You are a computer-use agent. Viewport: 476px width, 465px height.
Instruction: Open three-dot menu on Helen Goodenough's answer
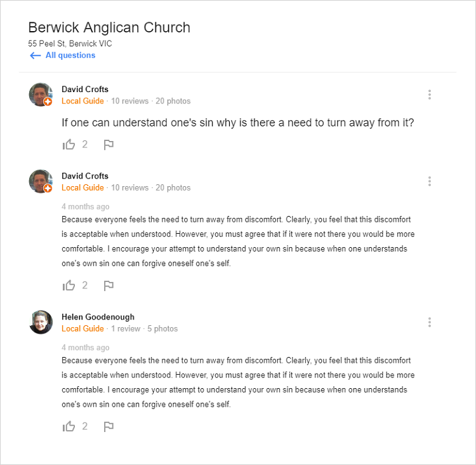coord(430,322)
